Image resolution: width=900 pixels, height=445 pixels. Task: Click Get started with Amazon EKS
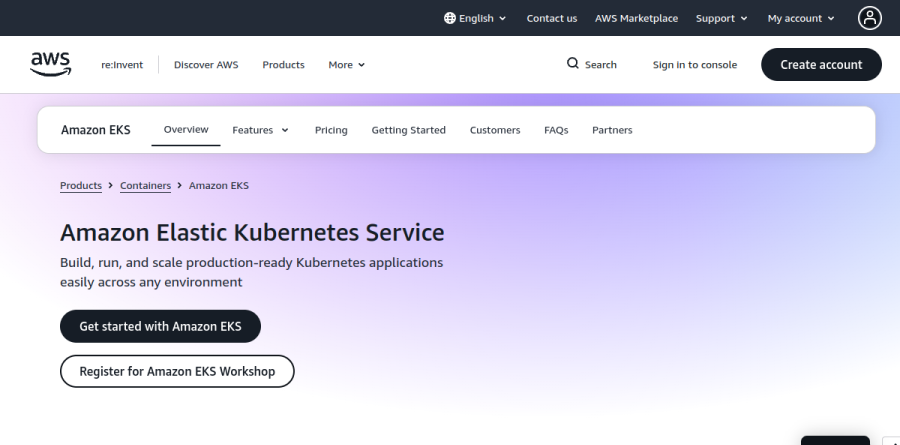(160, 326)
